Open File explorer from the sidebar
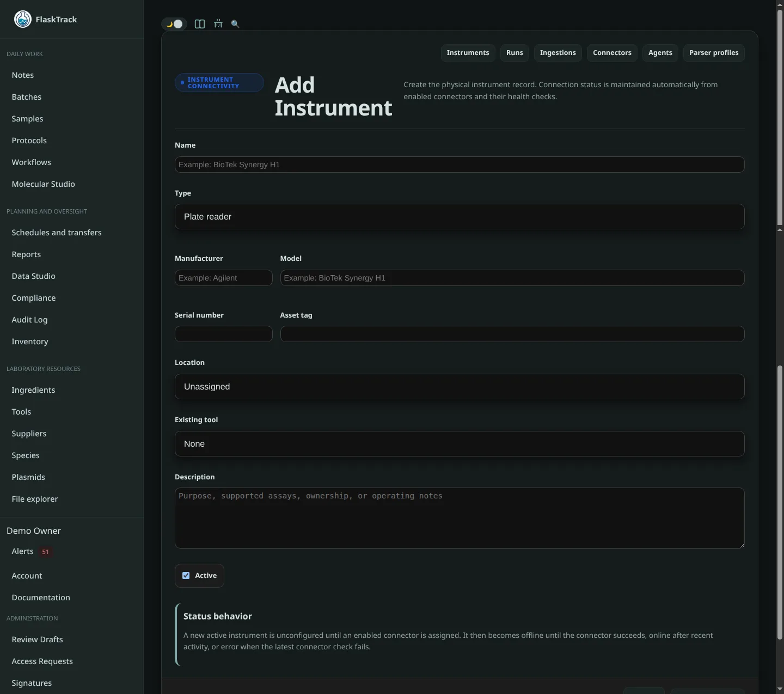This screenshot has height=694, width=784. 35,499
